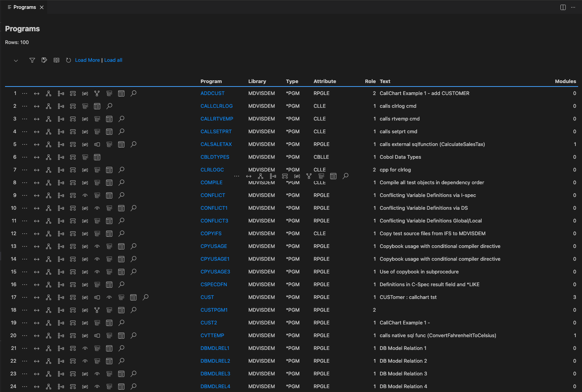The height and width of the screenshot is (392, 582).
Task: Click the save-with-pencil icon in the toolbar
Action: point(44,60)
